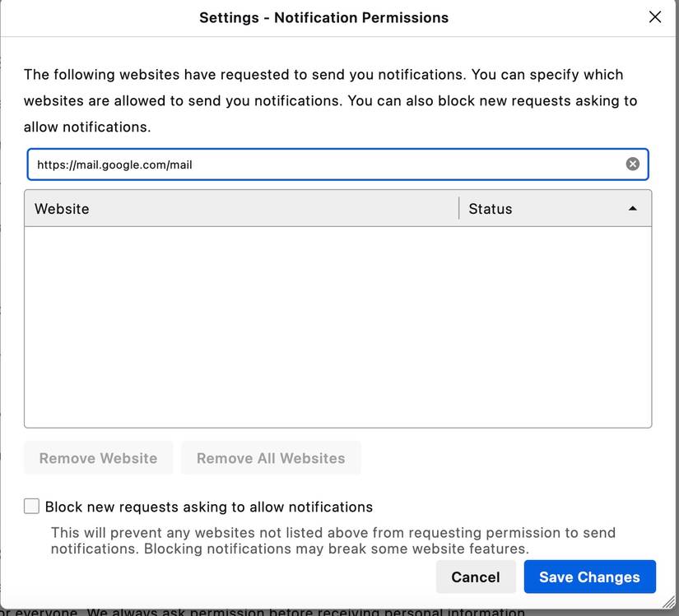Click the sort arrow on Status column

point(633,208)
